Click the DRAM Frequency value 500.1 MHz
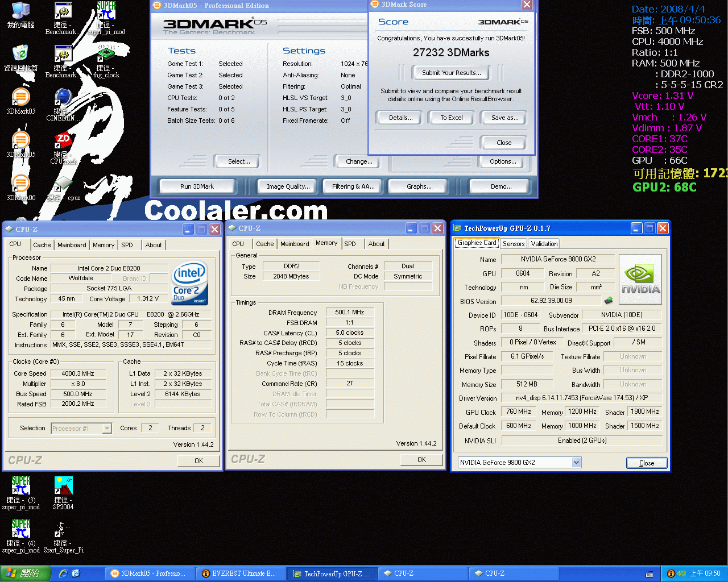 coord(350,312)
